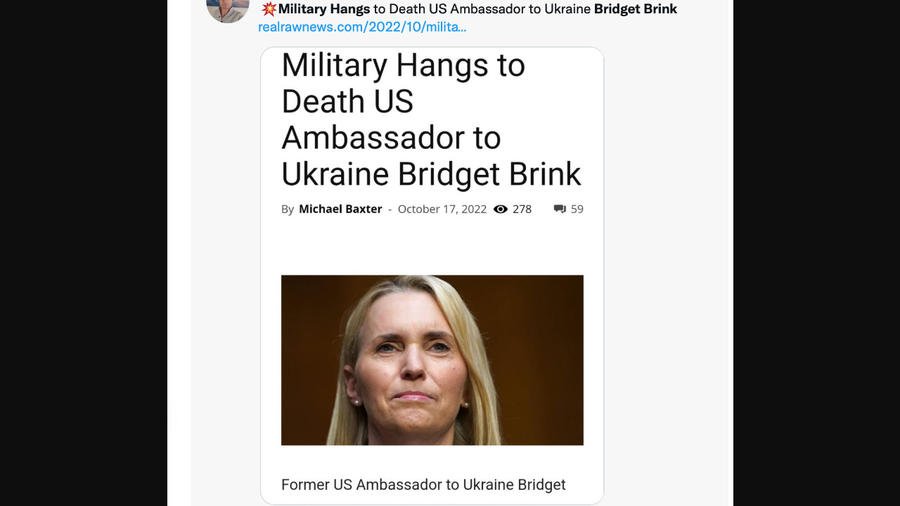This screenshot has width=900, height=506.
Task: Click the black margin right of the tweet
Action: 816,253
